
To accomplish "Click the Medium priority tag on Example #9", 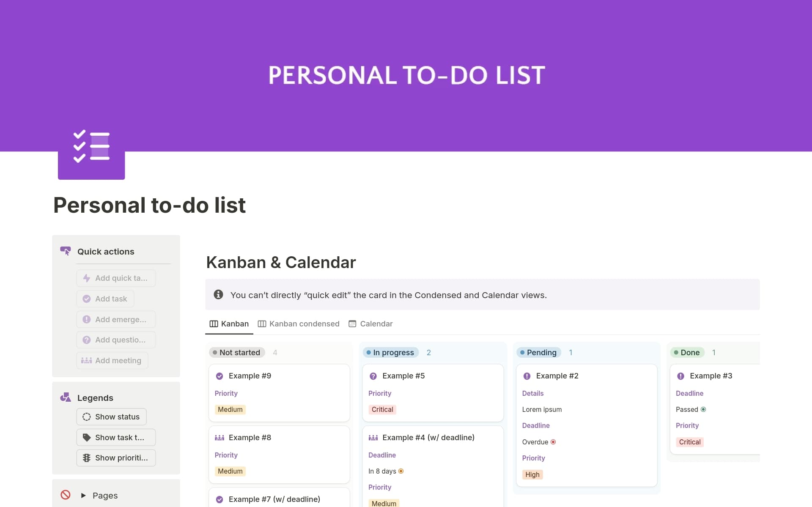I will [230, 409].
